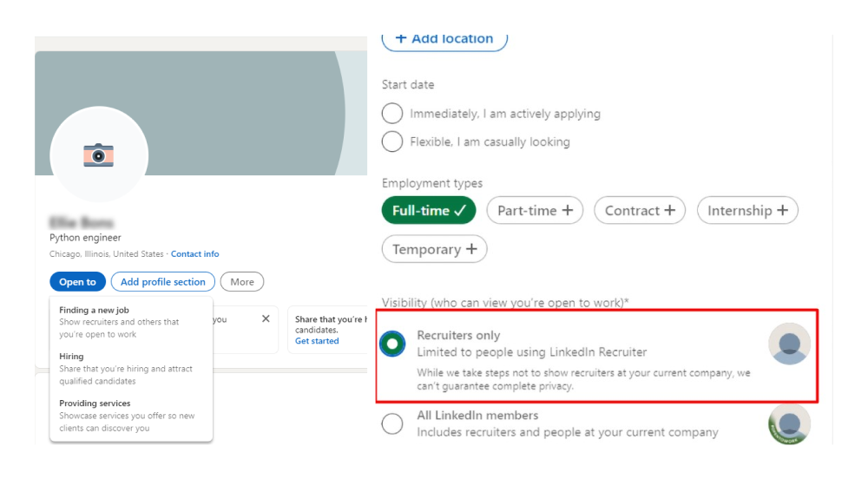Add the Temporary employment type
Viewport: 868px width, 479px height.
[434, 249]
